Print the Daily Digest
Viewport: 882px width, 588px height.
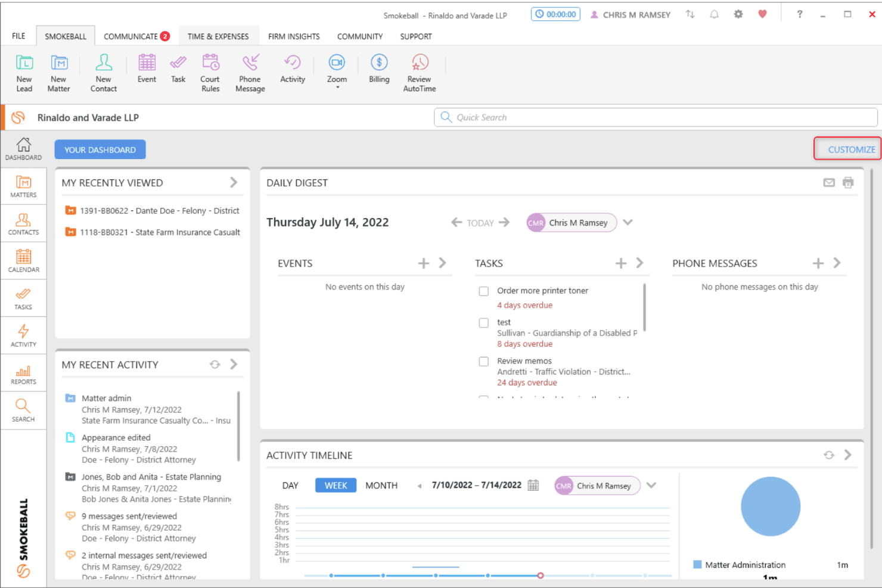[848, 183]
